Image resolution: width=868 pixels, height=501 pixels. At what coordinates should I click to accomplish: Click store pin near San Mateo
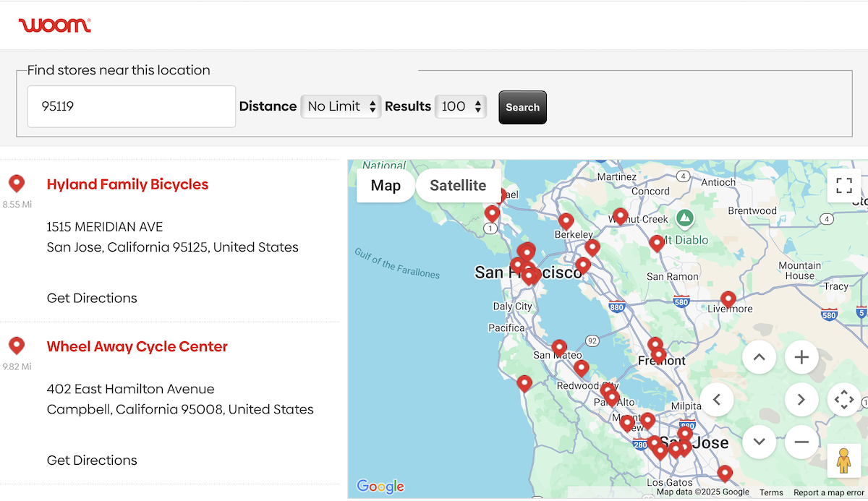pyautogui.click(x=559, y=348)
